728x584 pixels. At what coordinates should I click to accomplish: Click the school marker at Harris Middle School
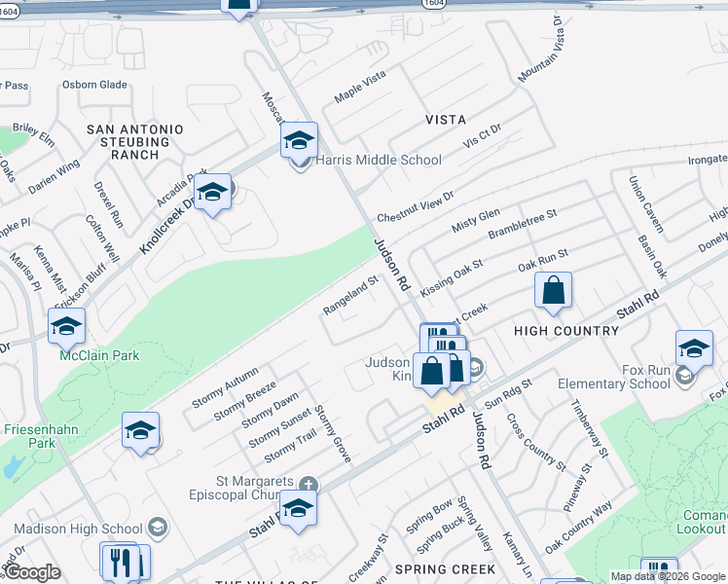coord(299,141)
